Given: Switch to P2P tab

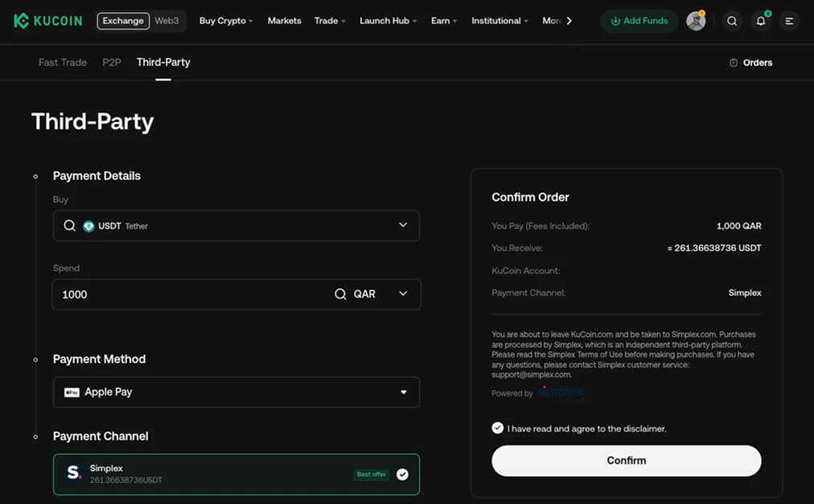Looking at the screenshot, I should coord(112,62).
